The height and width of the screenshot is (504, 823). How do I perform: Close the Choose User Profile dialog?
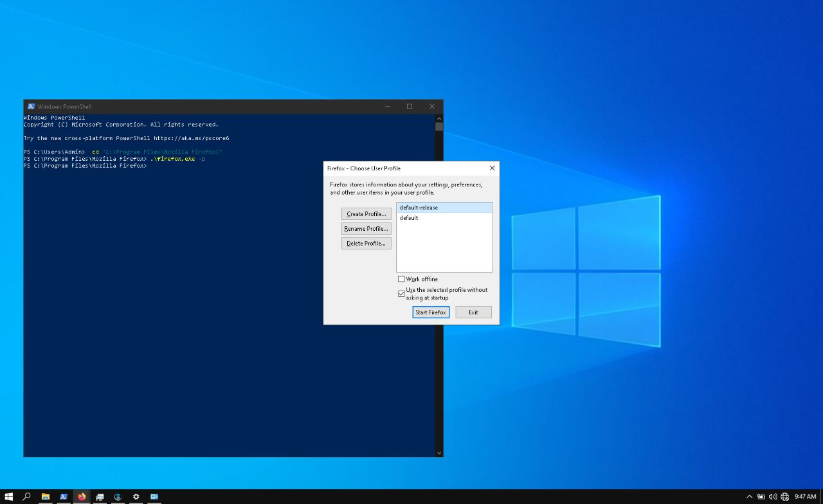click(x=492, y=168)
